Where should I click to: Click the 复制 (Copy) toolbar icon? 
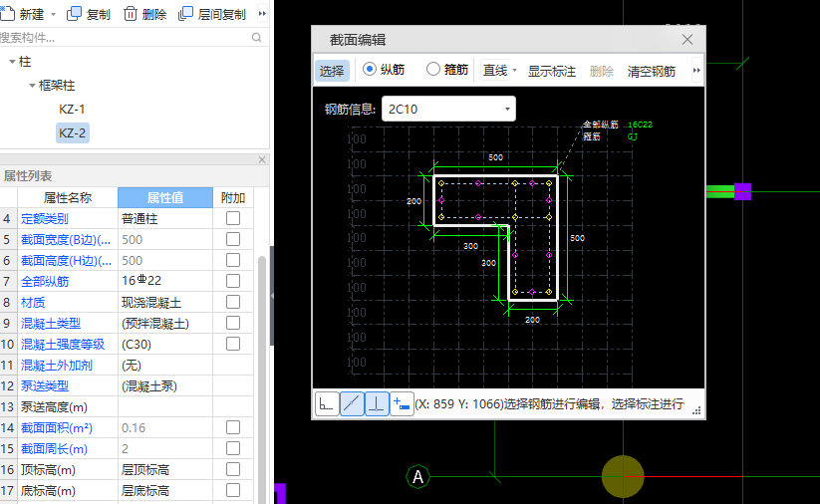75,14
